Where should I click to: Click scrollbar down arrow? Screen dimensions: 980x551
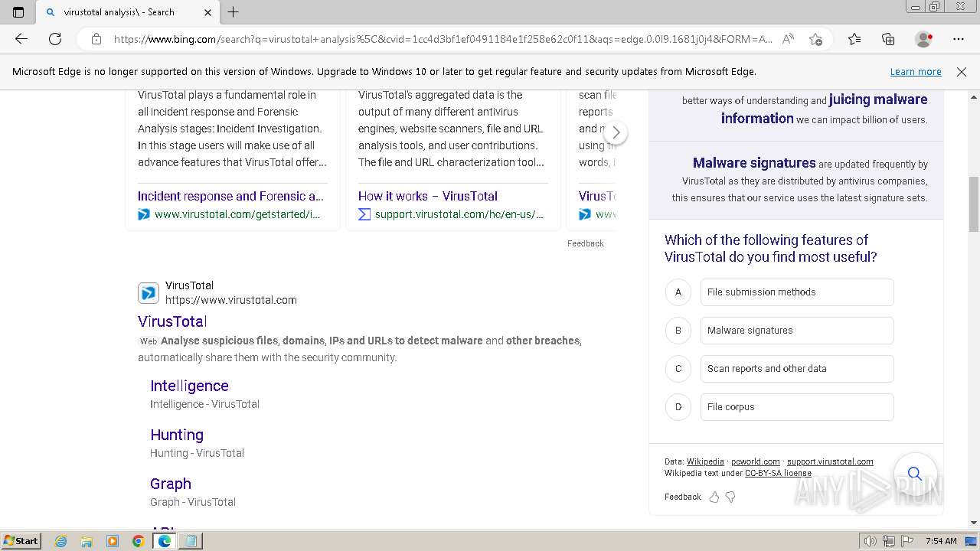974,523
